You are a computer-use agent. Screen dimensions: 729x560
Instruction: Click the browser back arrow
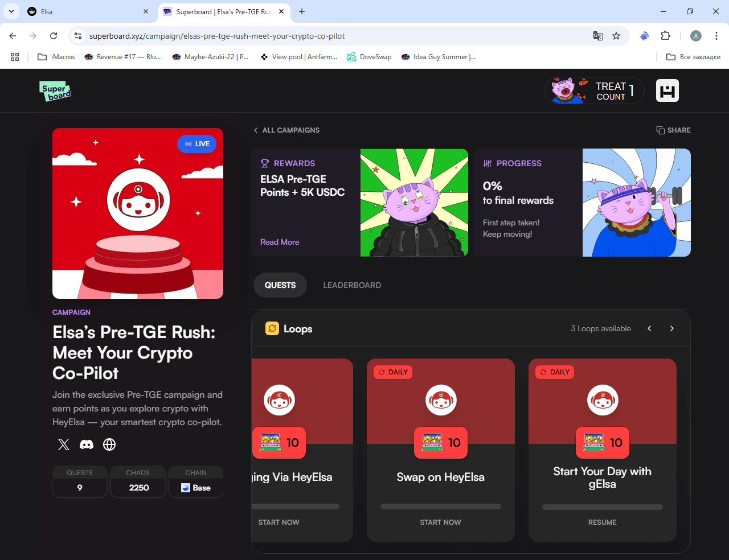coord(13,36)
